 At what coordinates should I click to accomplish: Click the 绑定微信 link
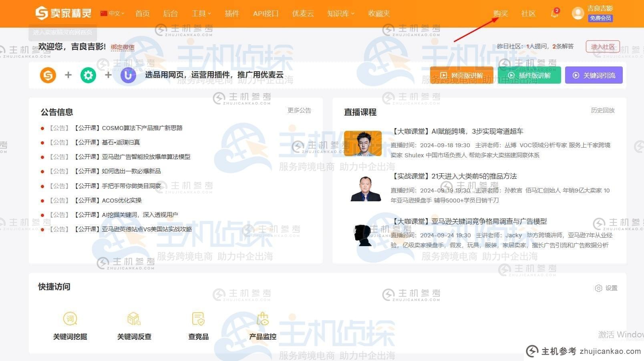(x=123, y=47)
